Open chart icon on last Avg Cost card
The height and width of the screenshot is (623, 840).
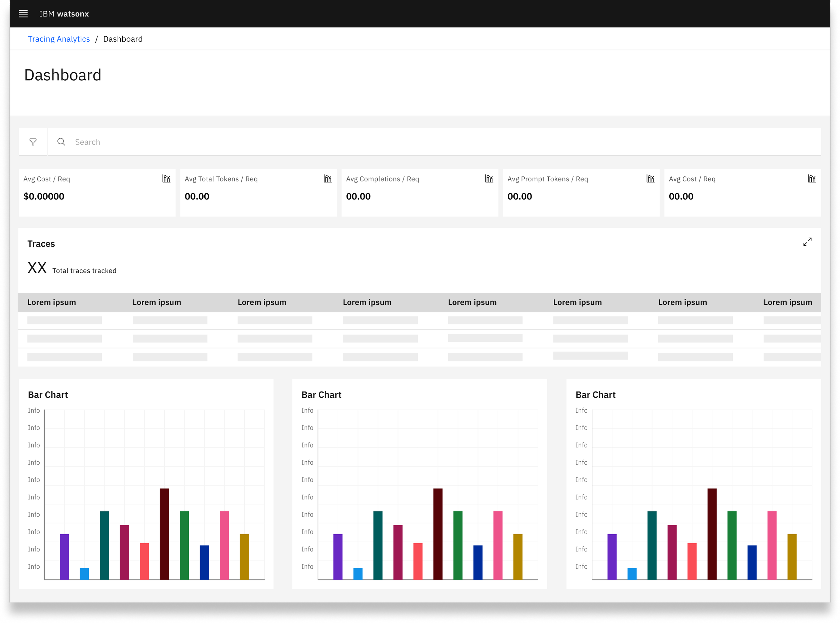click(x=812, y=179)
